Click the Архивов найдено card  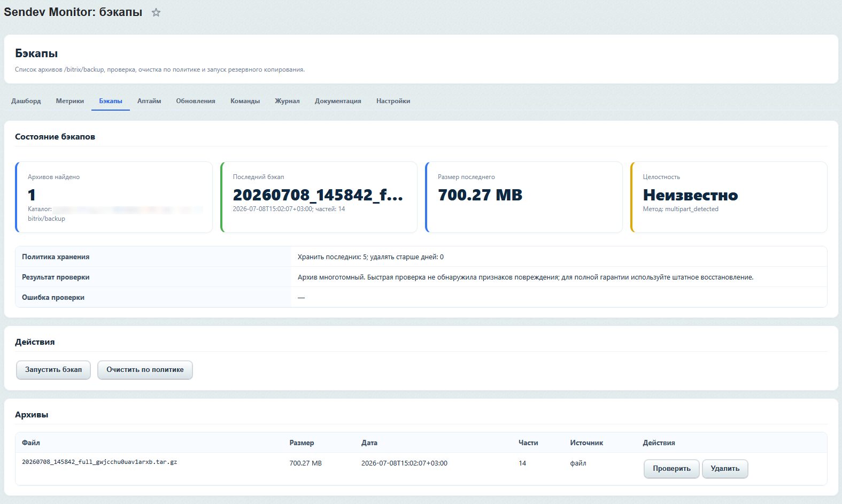pos(114,197)
